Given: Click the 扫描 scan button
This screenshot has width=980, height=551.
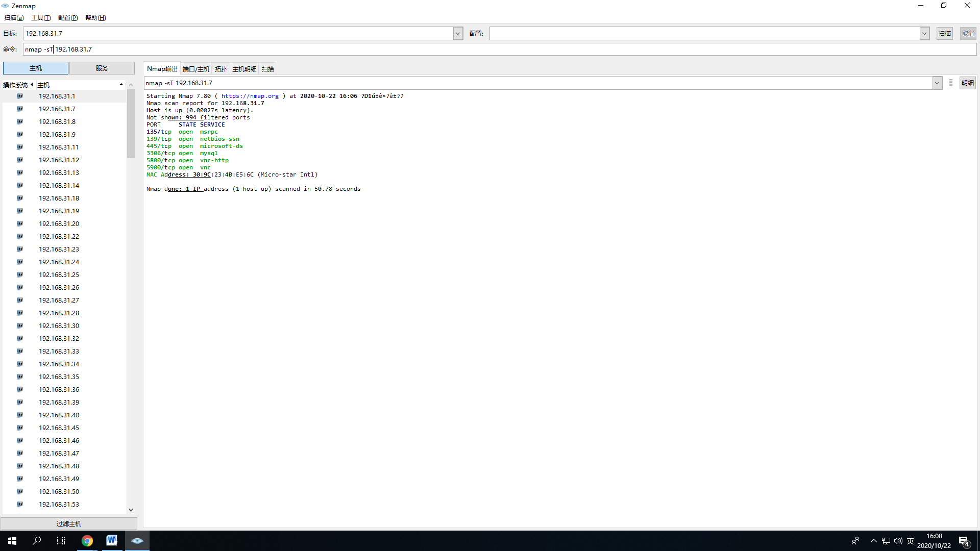Looking at the screenshot, I should (944, 34).
